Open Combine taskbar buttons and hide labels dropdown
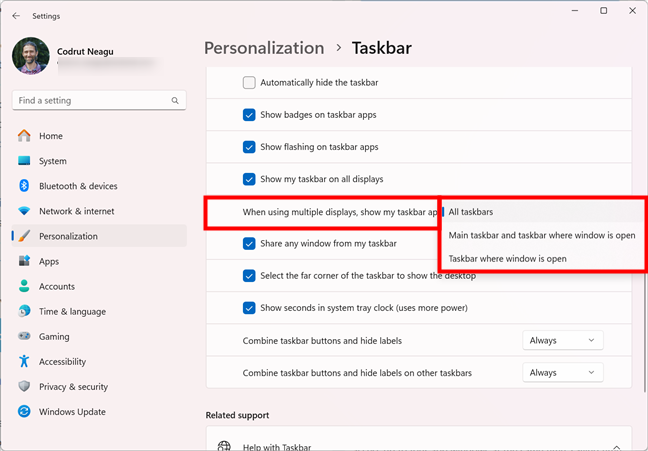 coord(562,341)
